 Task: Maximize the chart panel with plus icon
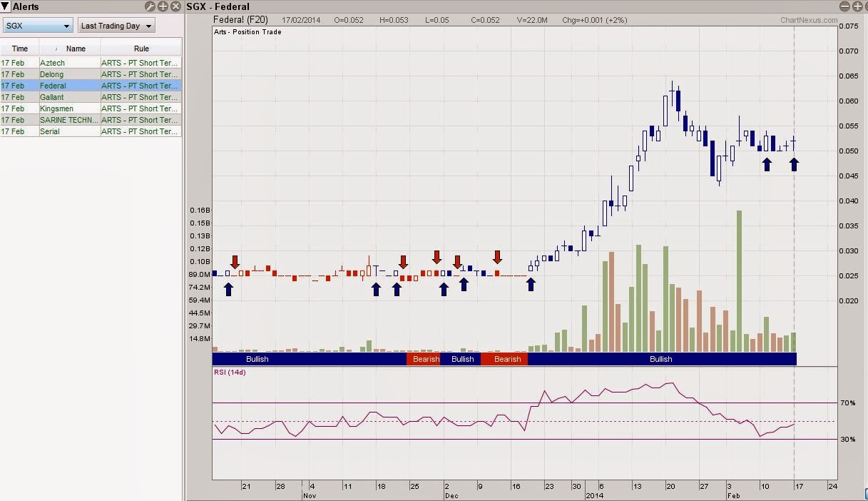tap(857, 6)
